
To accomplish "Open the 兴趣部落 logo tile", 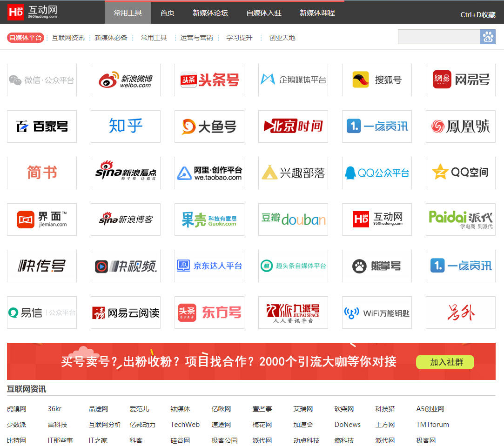I will tap(293, 173).
